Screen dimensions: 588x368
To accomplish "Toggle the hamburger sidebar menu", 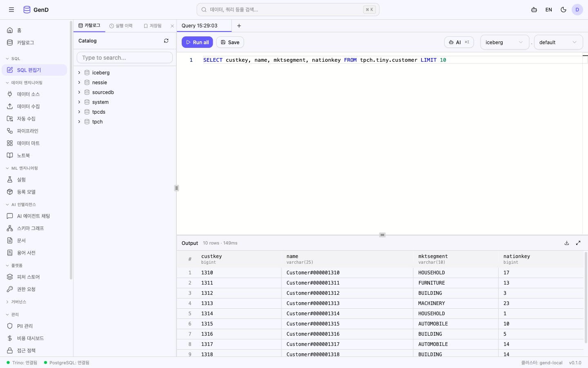I will [11, 10].
